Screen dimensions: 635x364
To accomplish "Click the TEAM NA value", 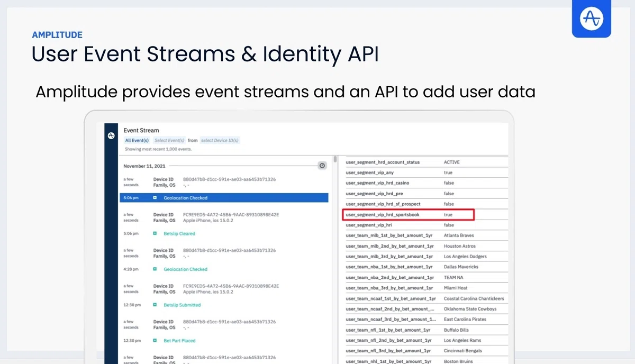I will (453, 277).
